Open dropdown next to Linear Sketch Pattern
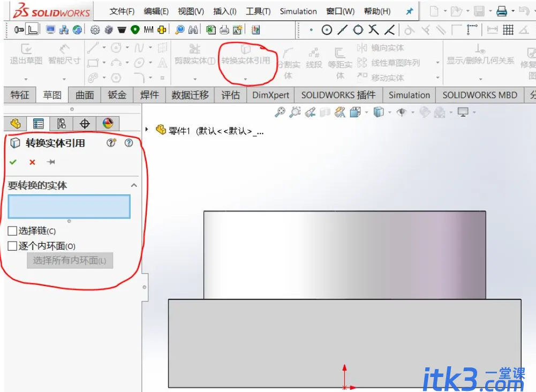Viewport: 536px width, 392px height. click(437, 63)
